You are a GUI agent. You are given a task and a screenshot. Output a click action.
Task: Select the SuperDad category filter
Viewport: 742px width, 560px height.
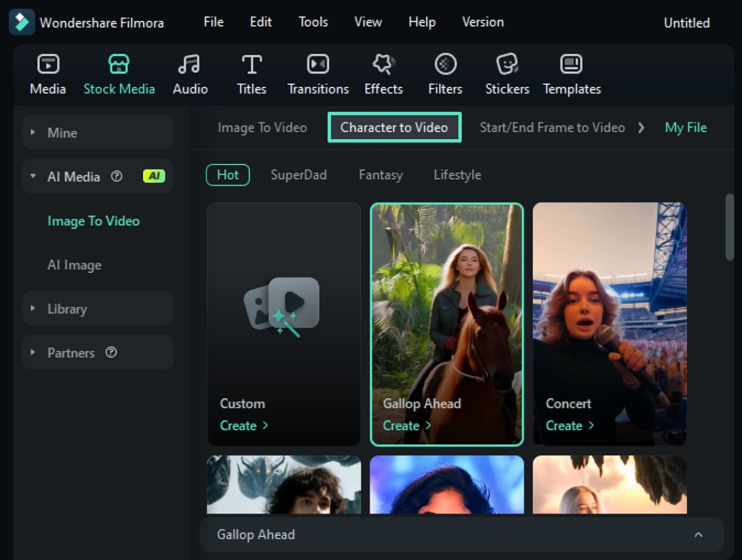pos(299,175)
